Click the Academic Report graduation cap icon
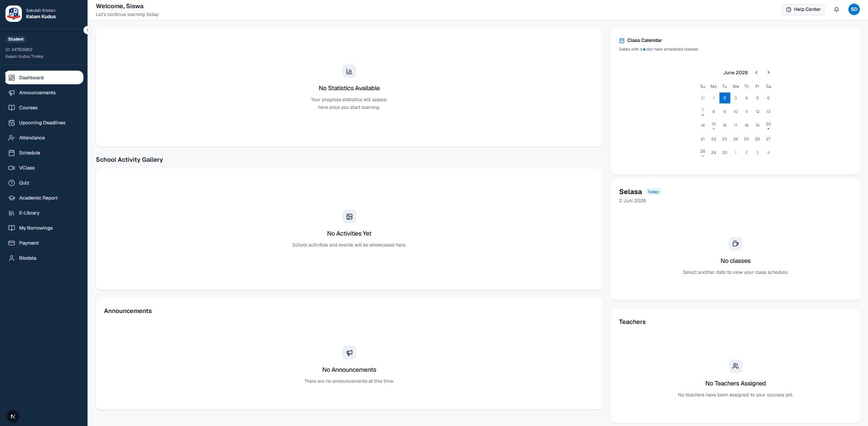Screen dimensions: 868x426 pos(12,198)
